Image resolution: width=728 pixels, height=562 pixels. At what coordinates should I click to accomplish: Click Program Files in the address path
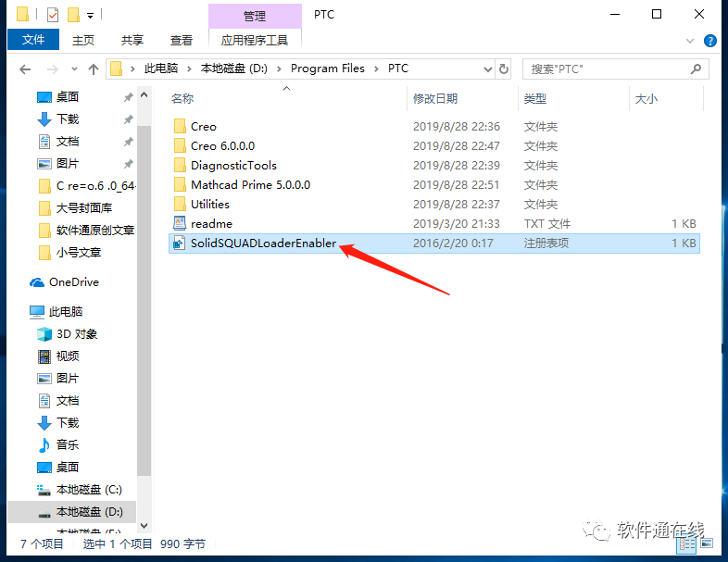coord(327,69)
